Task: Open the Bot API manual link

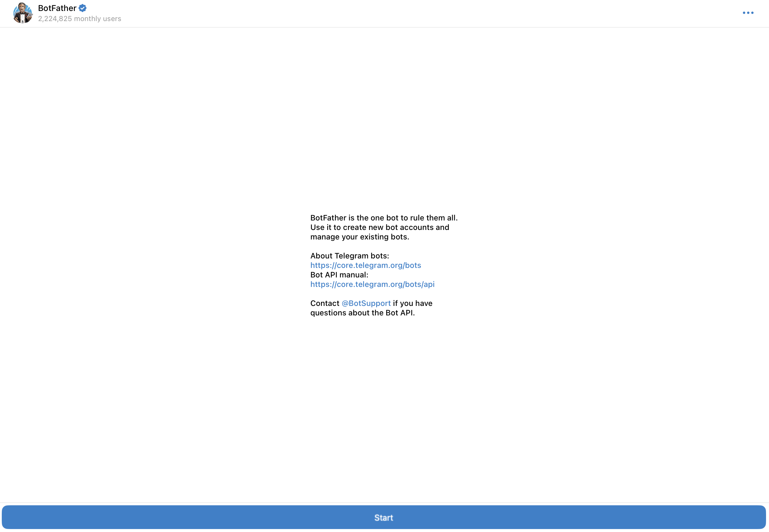Action: pyautogui.click(x=373, y=284)
